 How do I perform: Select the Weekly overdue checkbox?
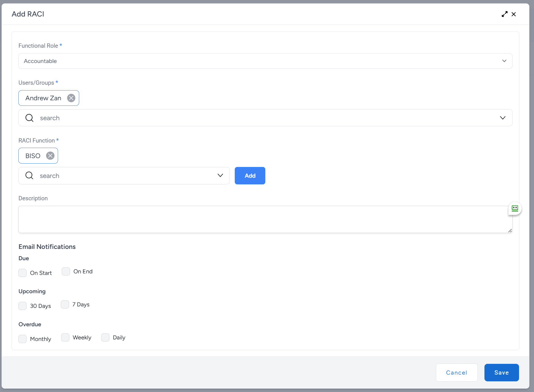[65, 338]
